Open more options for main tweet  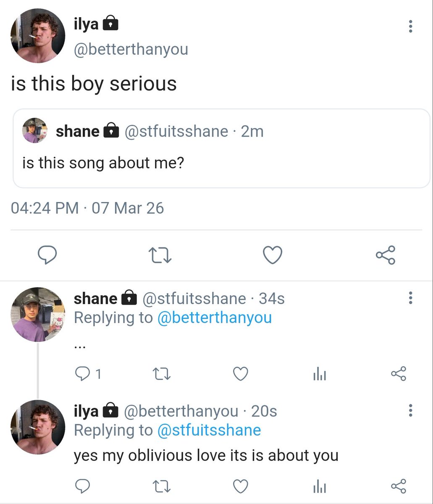point(410,26)
